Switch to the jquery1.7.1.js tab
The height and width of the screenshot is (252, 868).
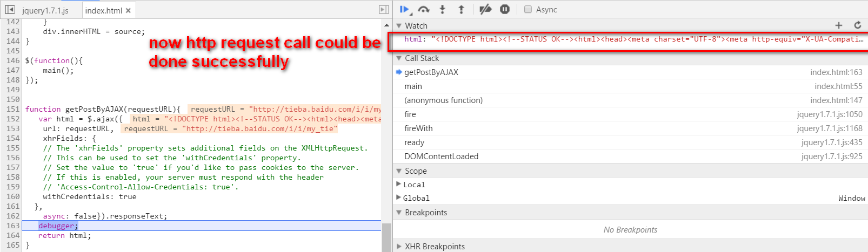(x=45, y=10)
